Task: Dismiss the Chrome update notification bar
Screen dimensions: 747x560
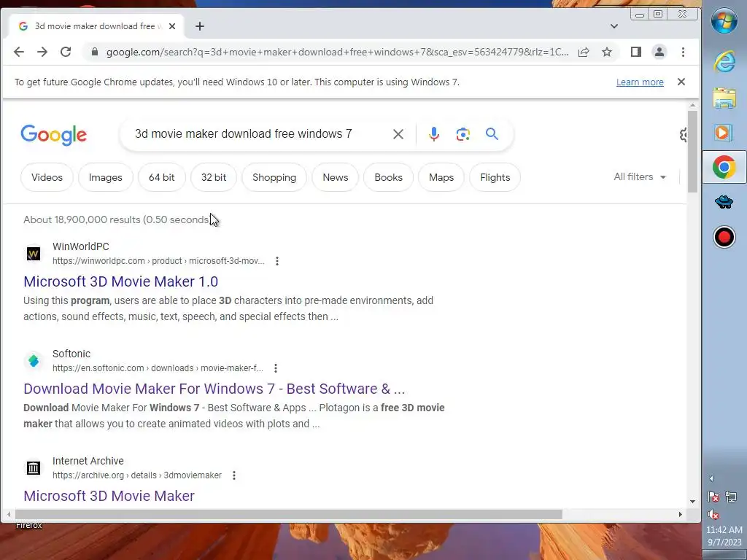Action: point(681,82)
